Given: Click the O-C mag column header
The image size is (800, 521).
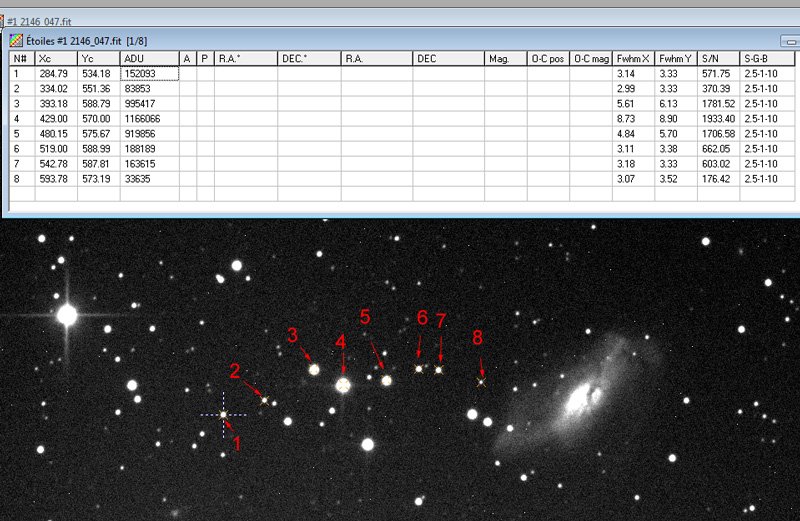Looking at the screenshot, I should pyautogui.click(x=591, y=59).
